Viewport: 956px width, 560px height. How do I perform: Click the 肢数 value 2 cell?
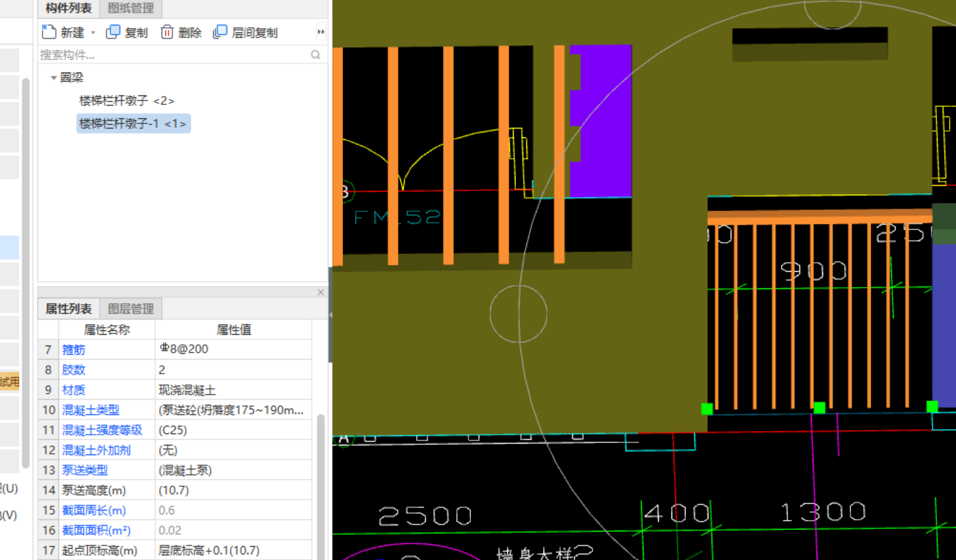[x=234, y=370]
